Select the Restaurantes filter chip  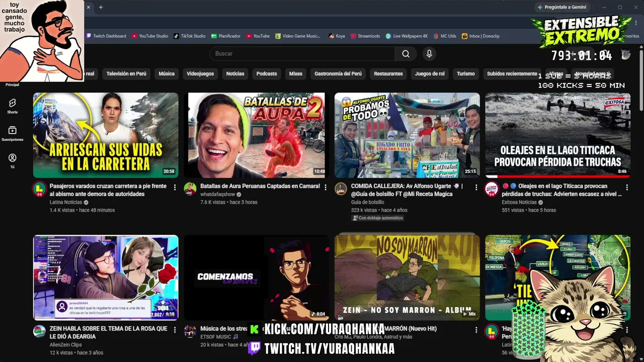click(x=388, y=74)
